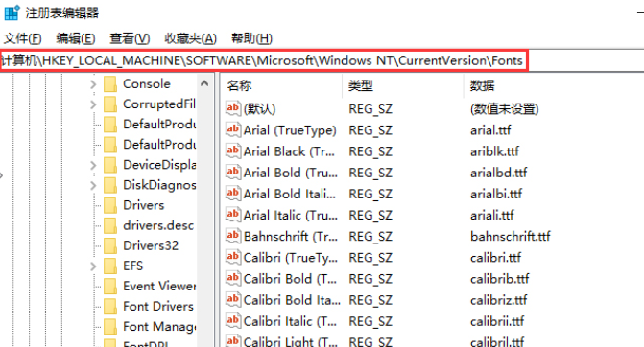Select the Font Drivers tree key label
Image resolution: width=644 pixels, height=347 pixels.
pyautogui.click(x=158, y=307)
